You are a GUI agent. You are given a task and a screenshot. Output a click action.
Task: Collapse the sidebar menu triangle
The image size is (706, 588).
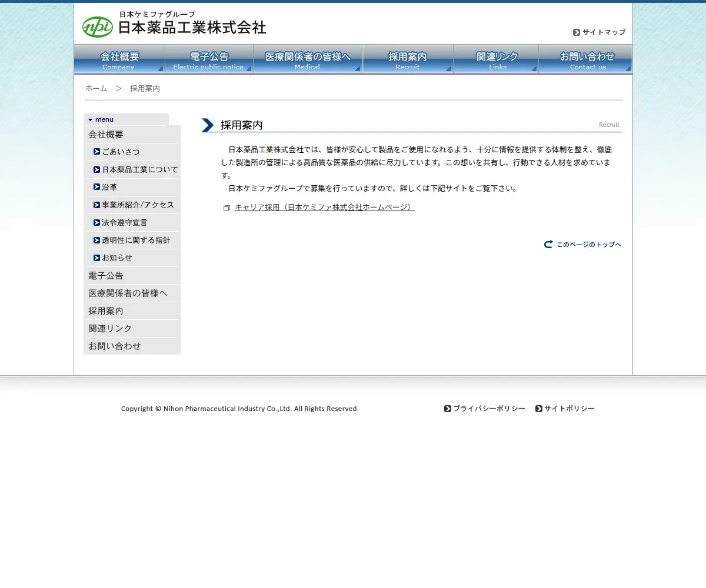coord(91,119)
